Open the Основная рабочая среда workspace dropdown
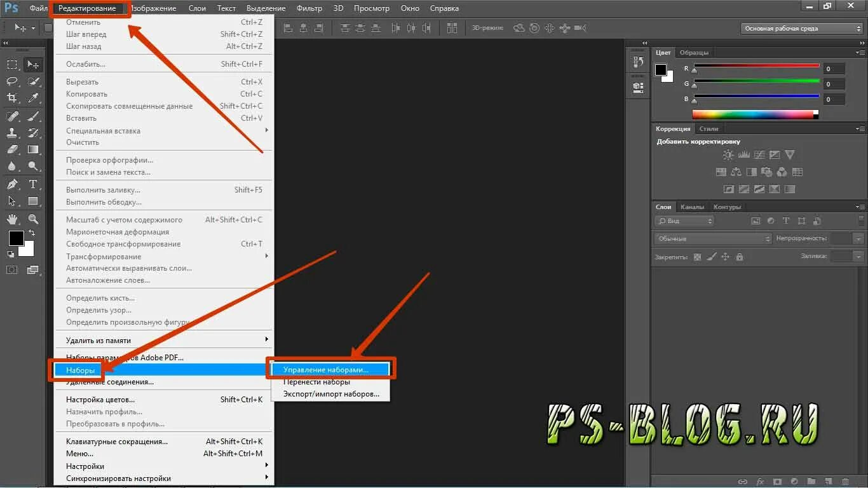This screenshot has width=868, height=488. pos(801,28)
